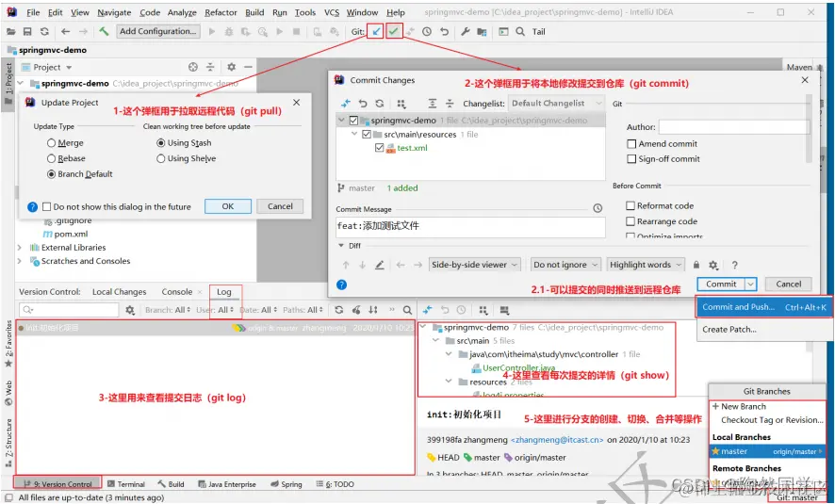
Task: Open Commit button dropdown arrow
Action: click(x=750, y=285)
